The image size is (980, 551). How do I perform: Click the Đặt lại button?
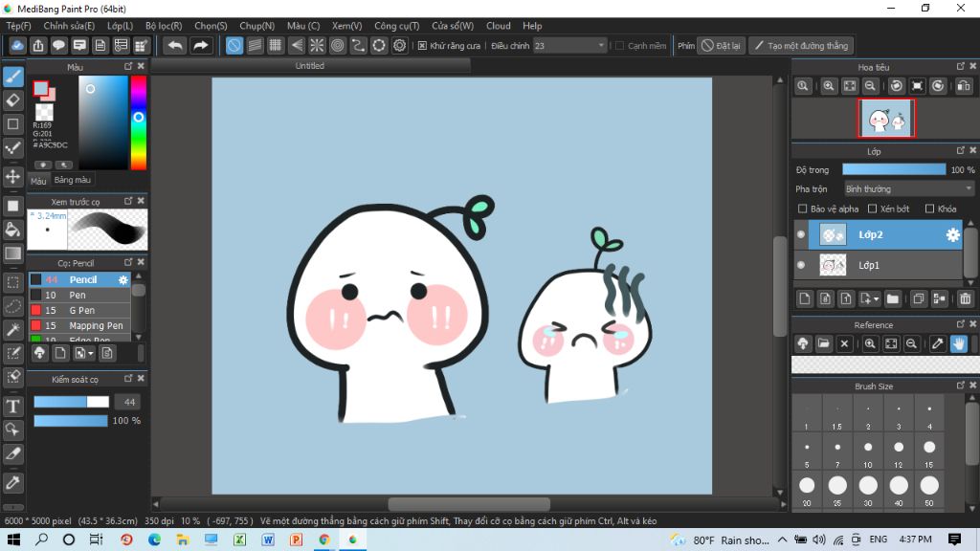(x=722, y=46)
